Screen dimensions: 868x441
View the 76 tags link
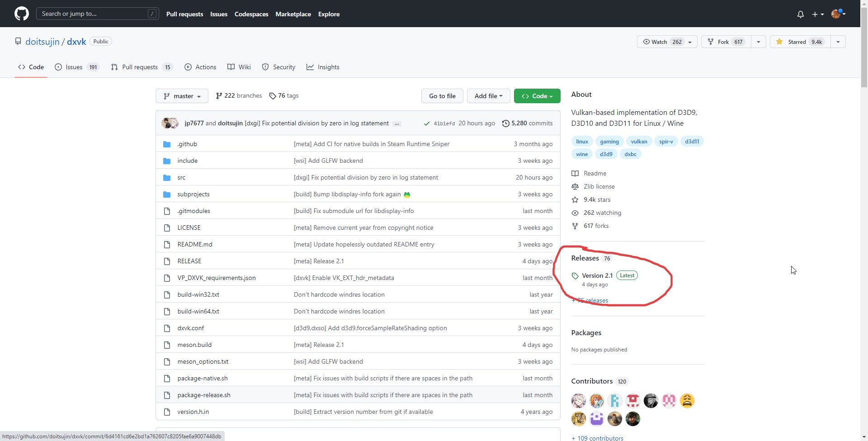tap(284, 95)
